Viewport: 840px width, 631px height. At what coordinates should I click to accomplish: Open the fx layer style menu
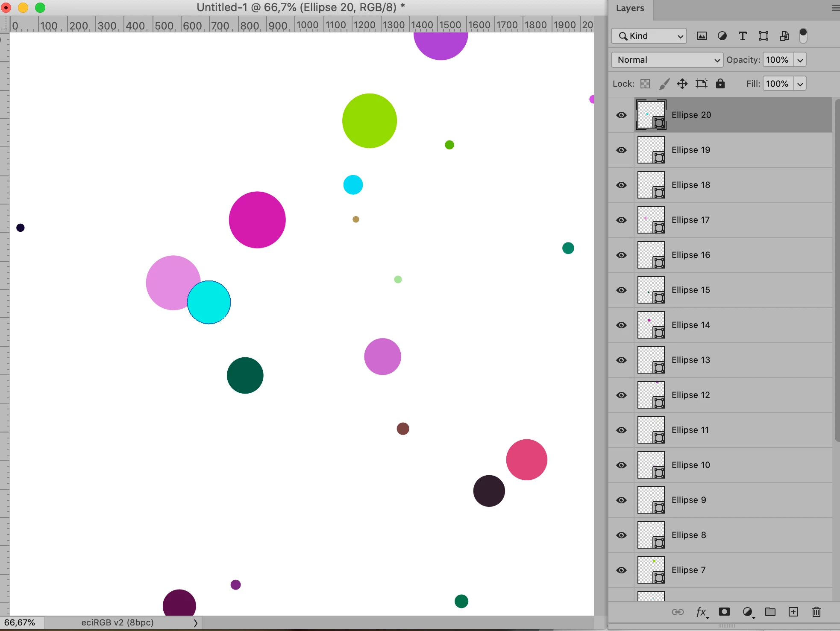pos(701,612)
